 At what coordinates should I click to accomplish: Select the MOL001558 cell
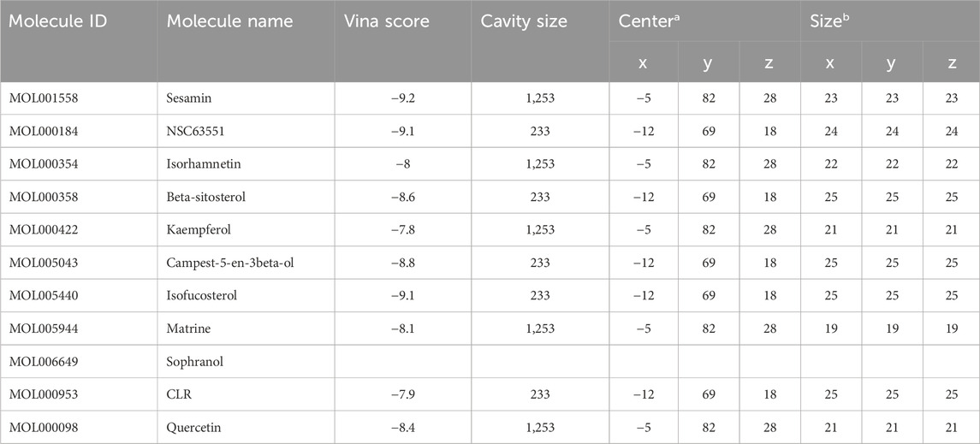pyautogui.click(x=79, y=98)
